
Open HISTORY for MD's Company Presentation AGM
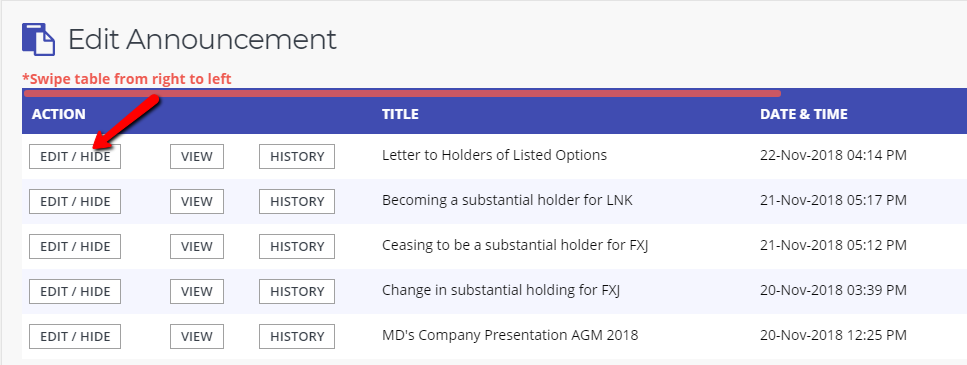click(x=297, y=337)
